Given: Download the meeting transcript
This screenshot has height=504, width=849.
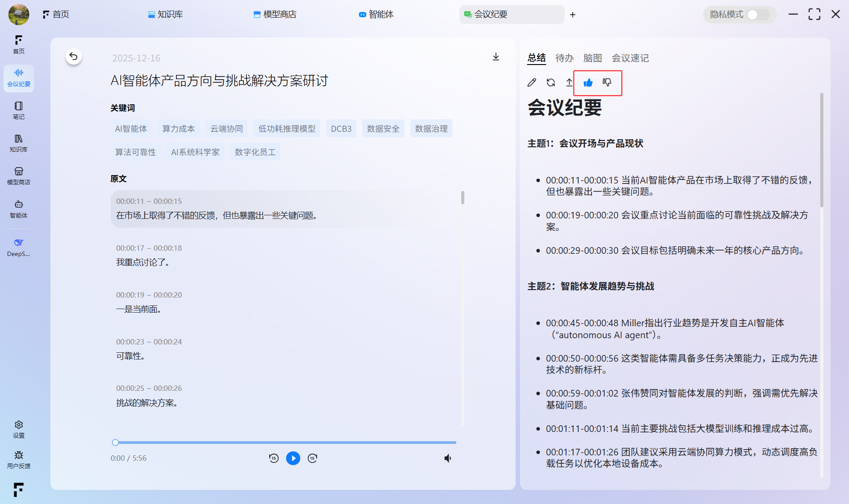Looking at the screenshot, I should coord(496,57).
